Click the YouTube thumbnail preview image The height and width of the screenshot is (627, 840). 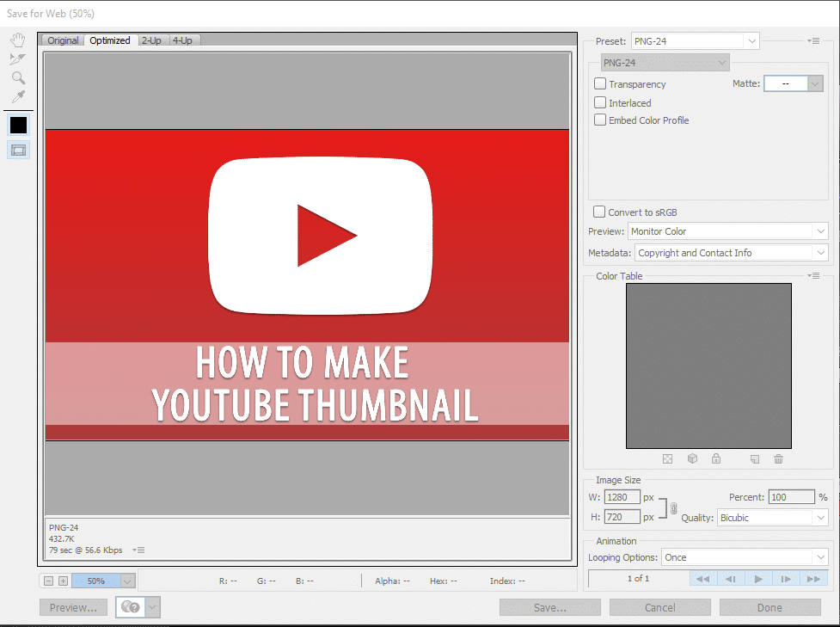308,285
